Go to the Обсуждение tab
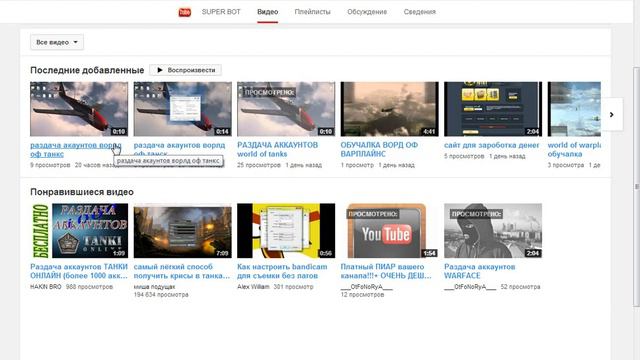The width and height of the screenshot is (640, 360). pos(367,12)
